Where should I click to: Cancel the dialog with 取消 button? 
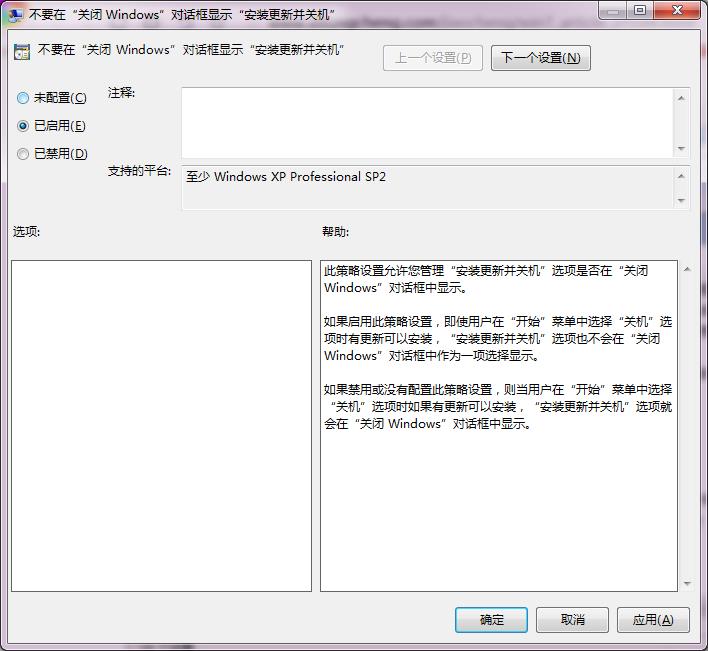pyautogui.click(x=572, y=620)
